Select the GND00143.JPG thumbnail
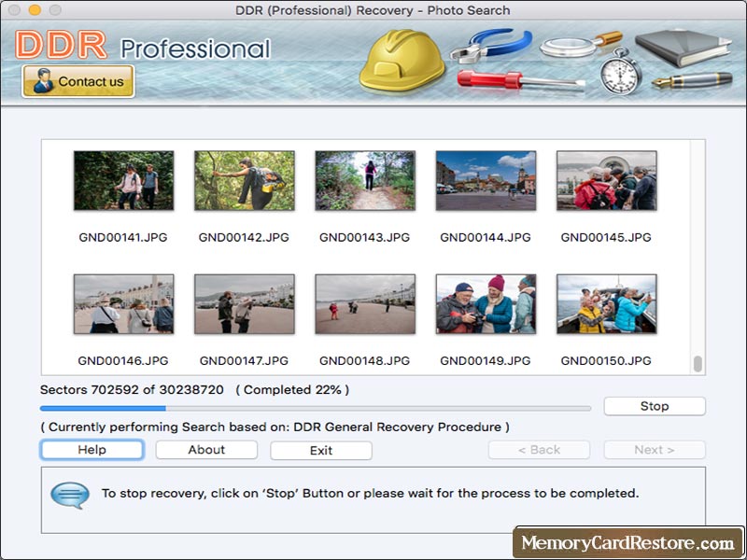The height and width of the screenshot is (560, 747). (364, 181)
